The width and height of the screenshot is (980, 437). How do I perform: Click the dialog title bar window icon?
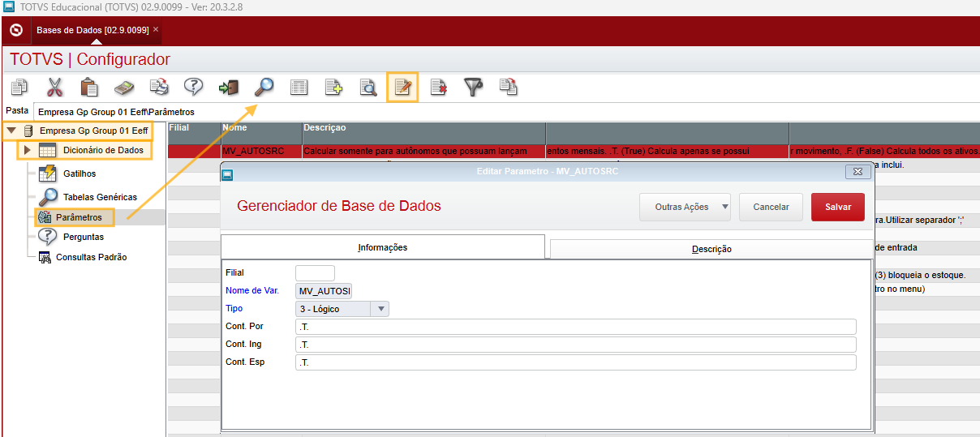click(x=228, y=174)
